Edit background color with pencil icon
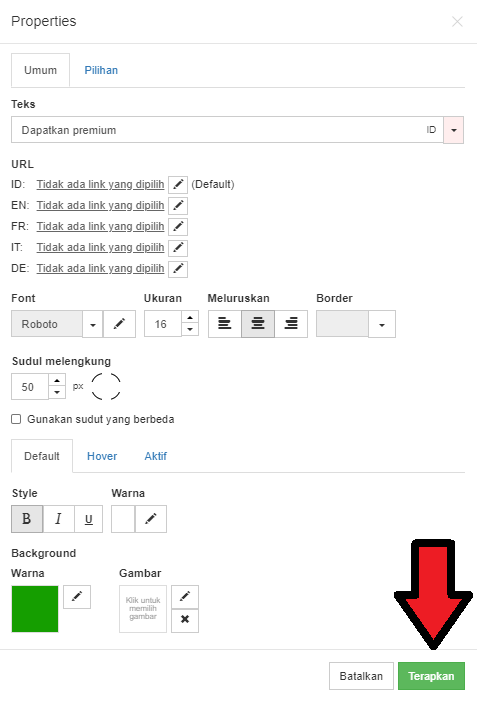The image size is (477, 701). pyautogui.click(x=77, y=597)
